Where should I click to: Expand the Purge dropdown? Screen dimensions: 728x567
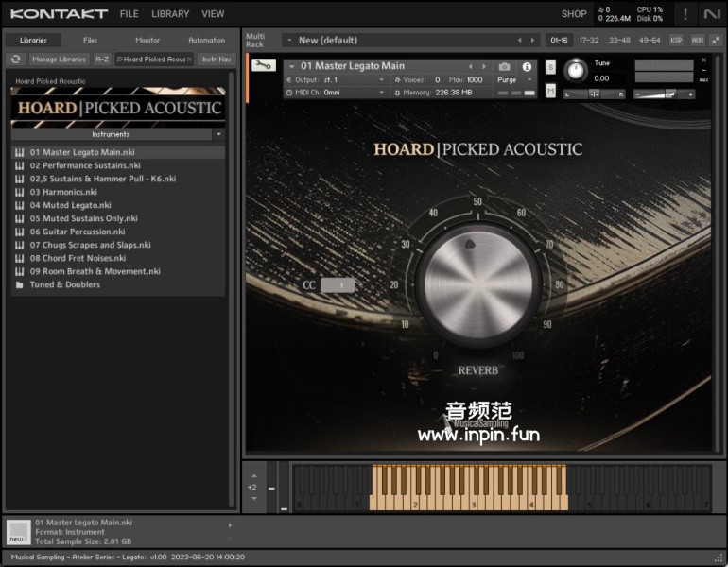coord(513,80)
